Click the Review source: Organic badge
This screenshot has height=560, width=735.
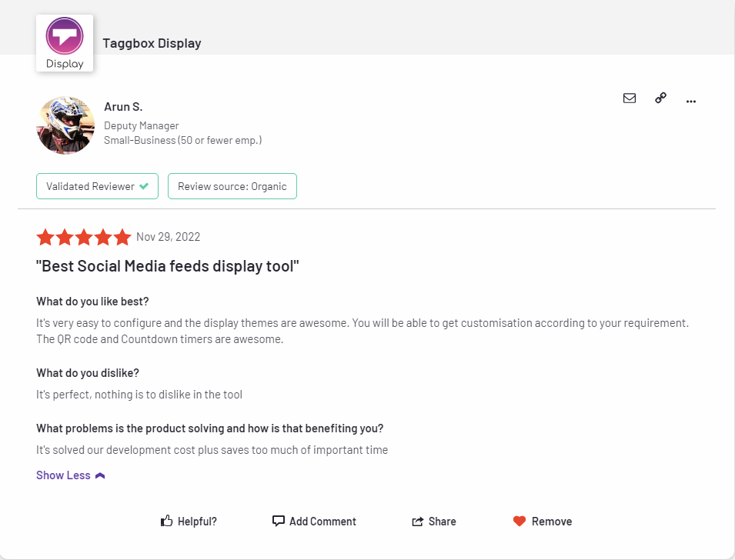coord(232,186)
